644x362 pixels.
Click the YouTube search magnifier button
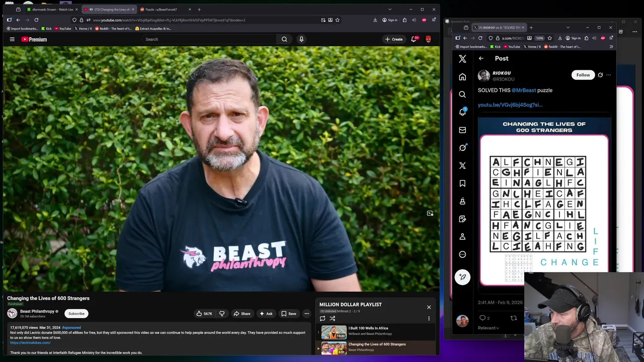point(284,39)
